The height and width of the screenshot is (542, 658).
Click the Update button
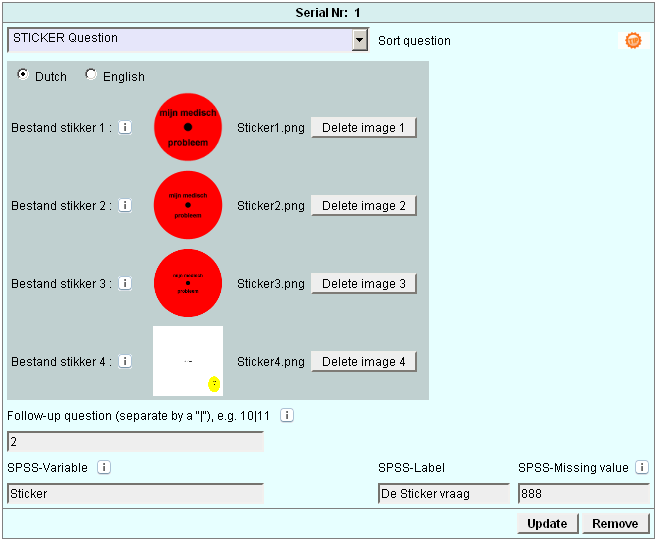(x=547, y=524)
